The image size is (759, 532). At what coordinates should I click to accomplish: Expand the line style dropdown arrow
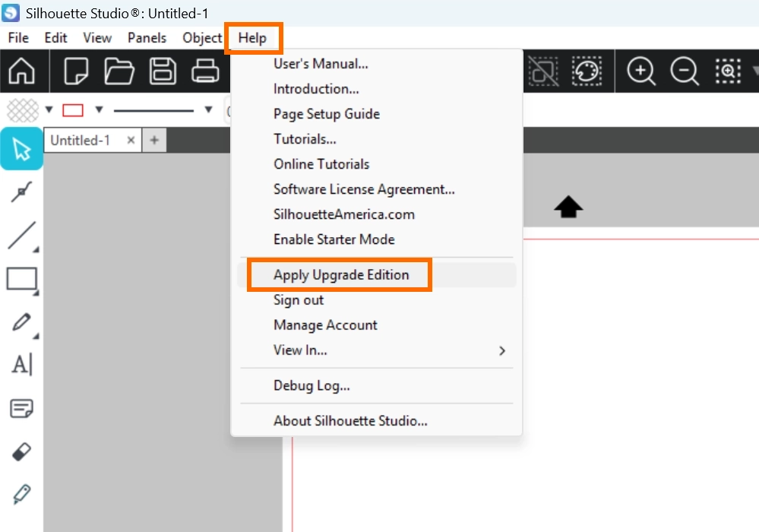[x=208, y=109]
